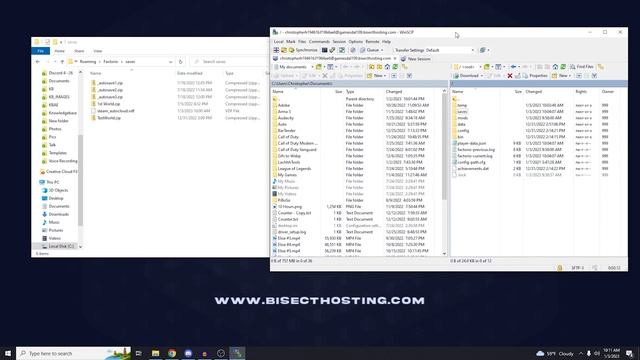Open the New dropdown in remote panel
This screenshot has height=360, width=640.
click(x=562, y=76)
